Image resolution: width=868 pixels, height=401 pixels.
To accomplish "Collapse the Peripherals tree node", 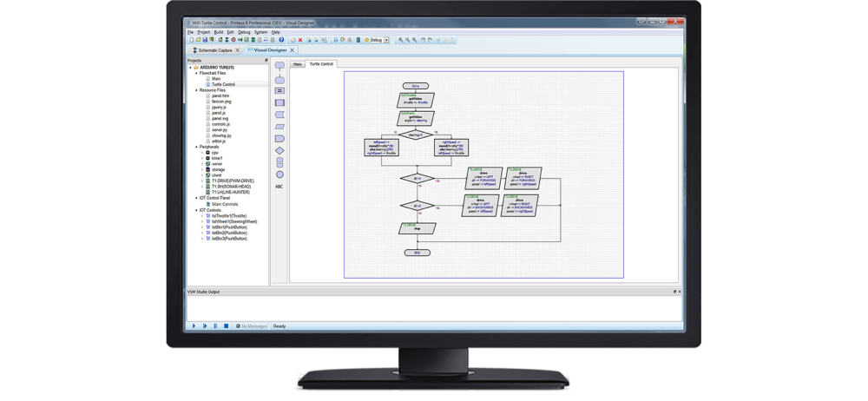I will click(196, 147).
